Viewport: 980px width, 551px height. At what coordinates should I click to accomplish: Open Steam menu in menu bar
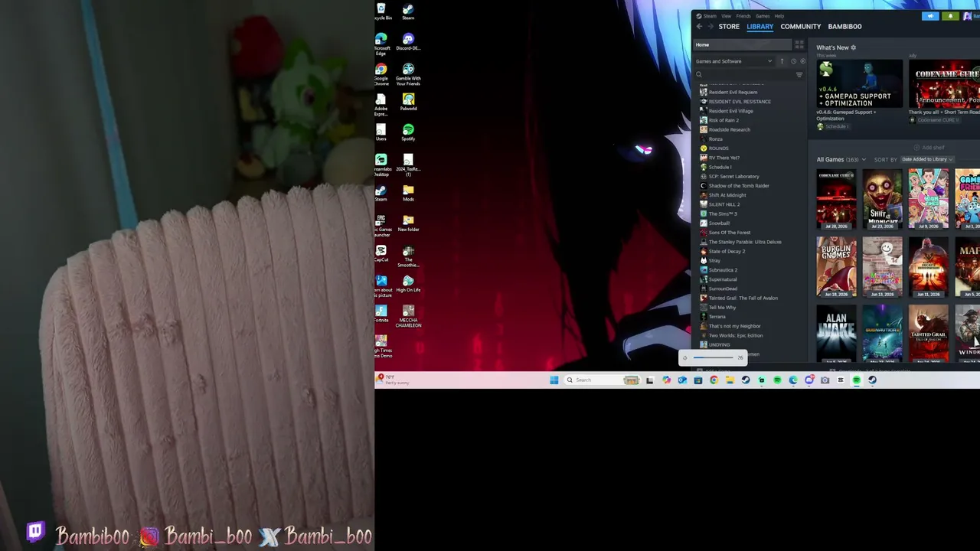(x=710, y=16)
